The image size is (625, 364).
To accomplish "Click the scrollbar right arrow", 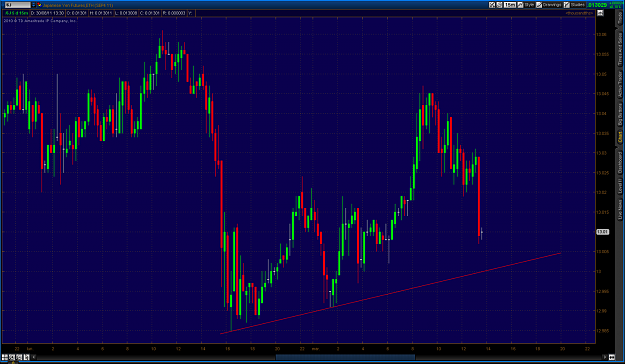I will point(605,357).
